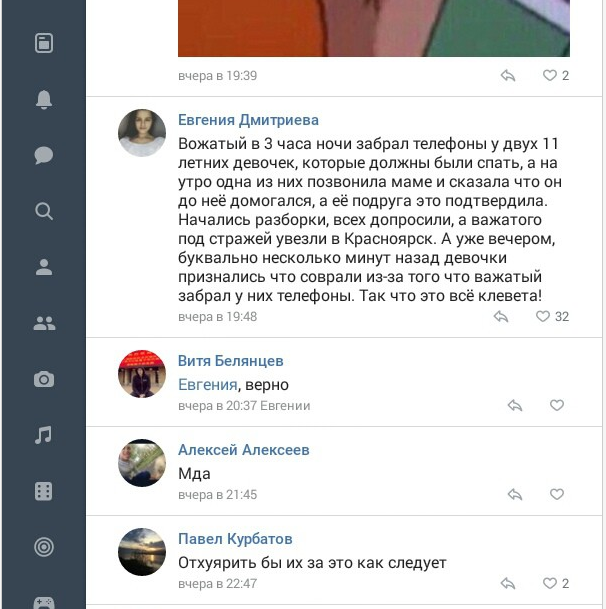Like Алексей Алексеев's 'Мда' comment
This screenshot has width=606, height=609.
[x=557, y=494]
